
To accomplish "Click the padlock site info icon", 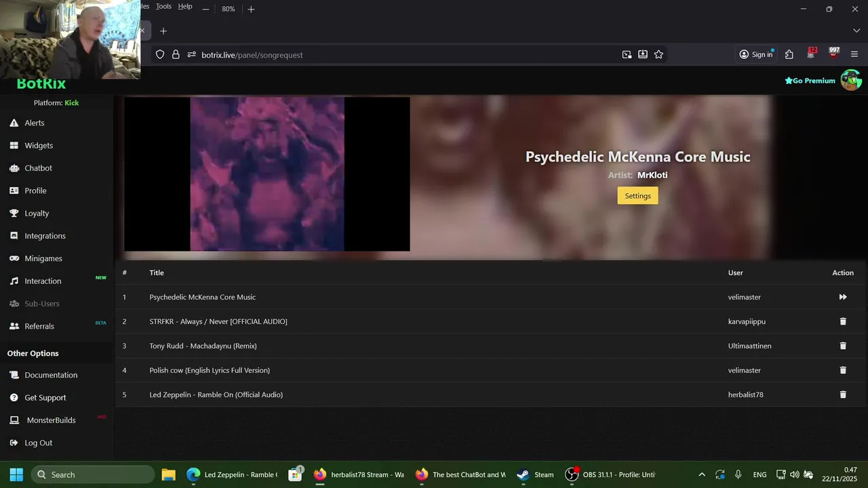I will click(x=176, y=55).
